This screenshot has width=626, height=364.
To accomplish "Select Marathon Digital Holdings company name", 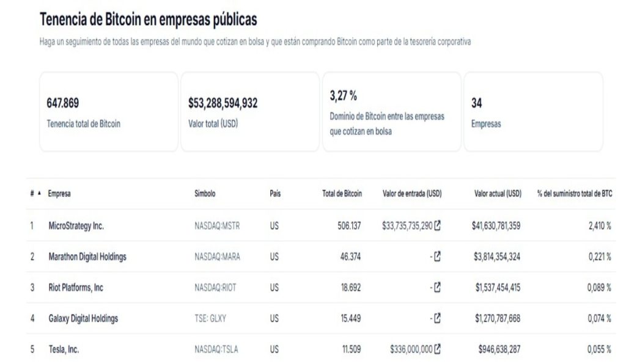I will [x=87, y=256].
